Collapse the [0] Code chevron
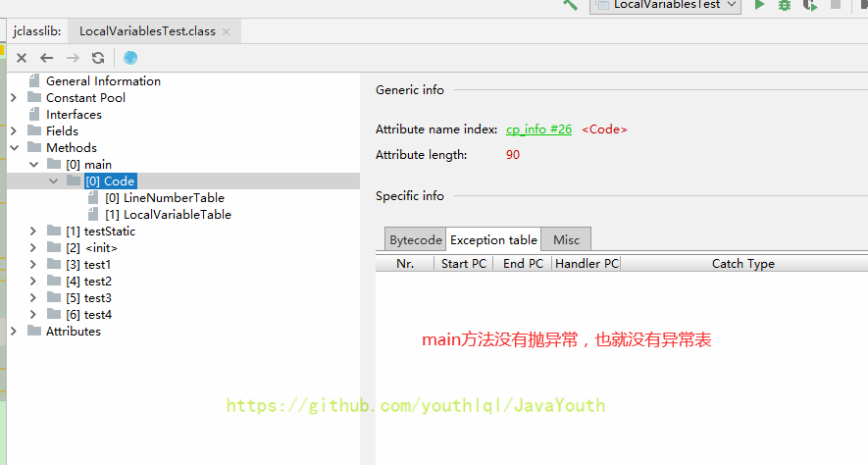 (x=53, y=181)
